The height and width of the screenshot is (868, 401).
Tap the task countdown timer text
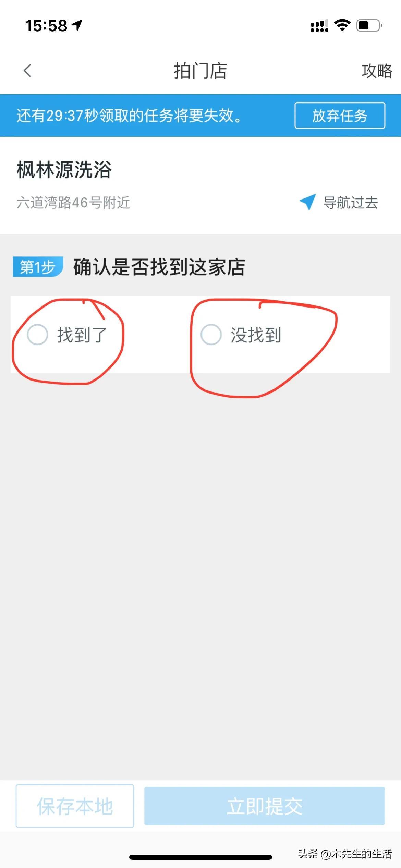coord(129,116)
